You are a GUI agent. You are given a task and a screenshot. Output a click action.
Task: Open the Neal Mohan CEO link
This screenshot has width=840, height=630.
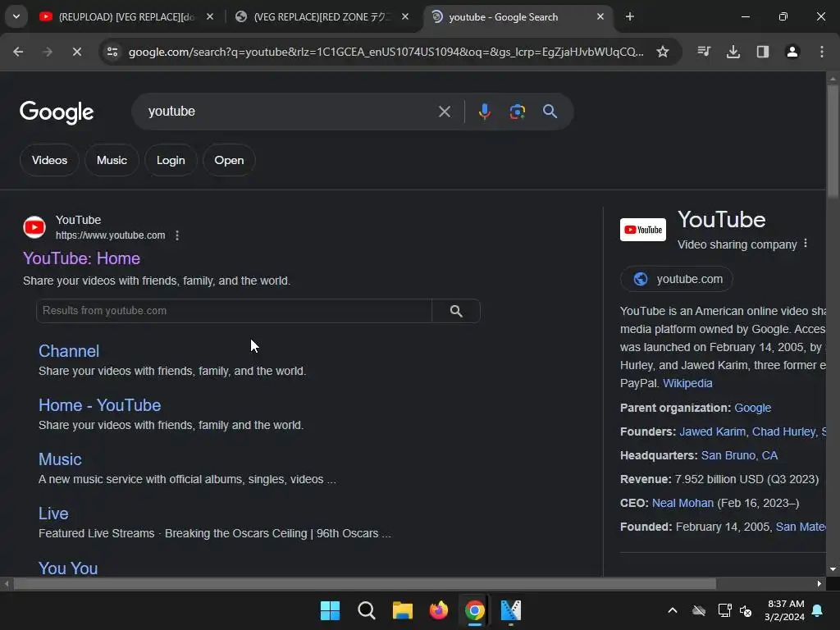click(682, 504)
